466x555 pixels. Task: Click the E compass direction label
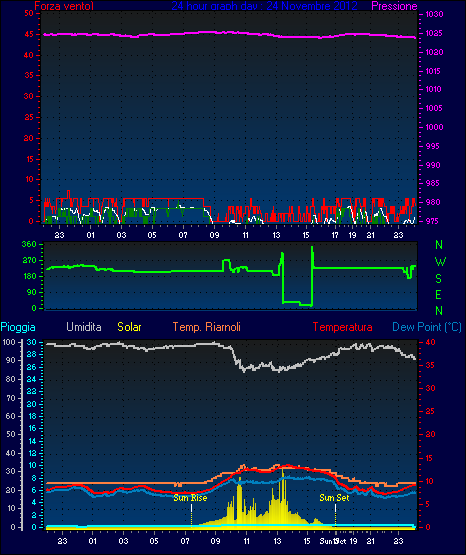(438, 294)
